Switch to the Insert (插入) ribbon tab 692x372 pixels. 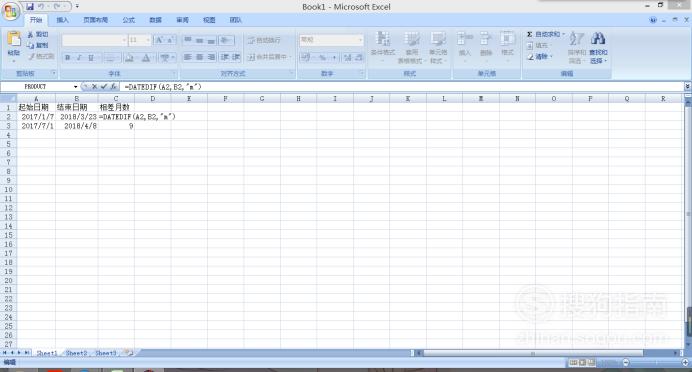click(62, 20)
